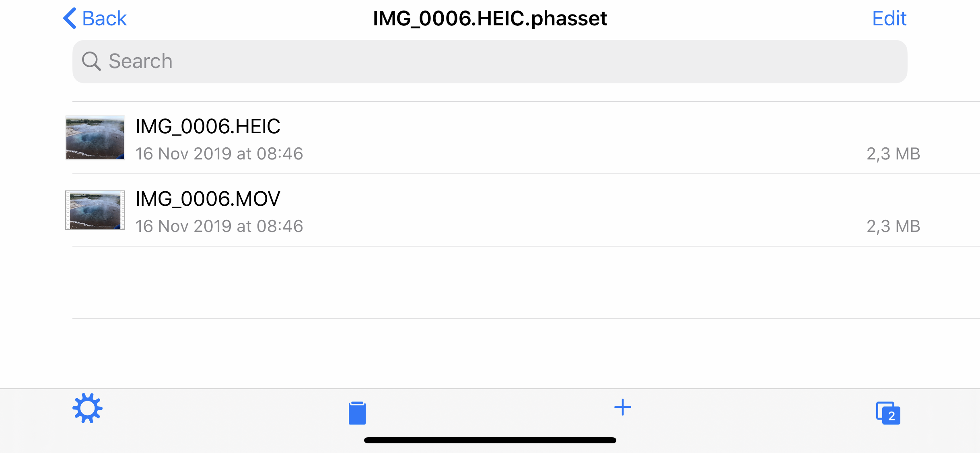Click the empty row below IMG_0006.MOV
Viewport: 980px width, 453px height.
point(526,283)
